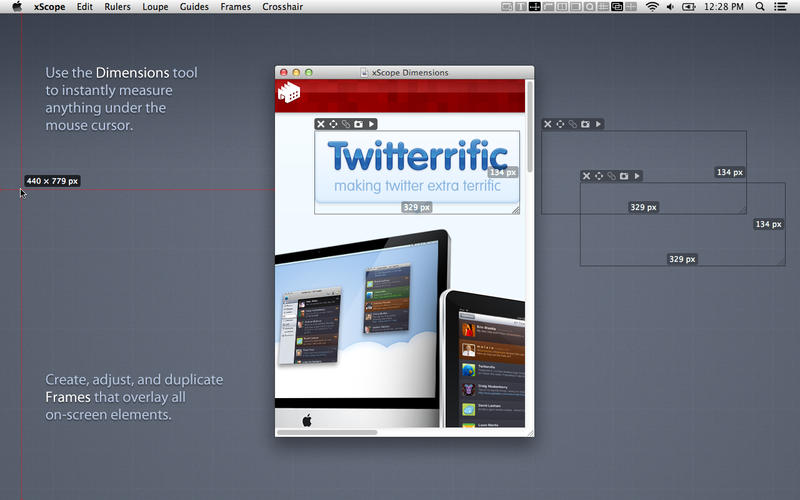This screenshot has width=800, height=500.
Task: Toggle the Rulers tool icon in the menu bar
Action: coord(548,7)
